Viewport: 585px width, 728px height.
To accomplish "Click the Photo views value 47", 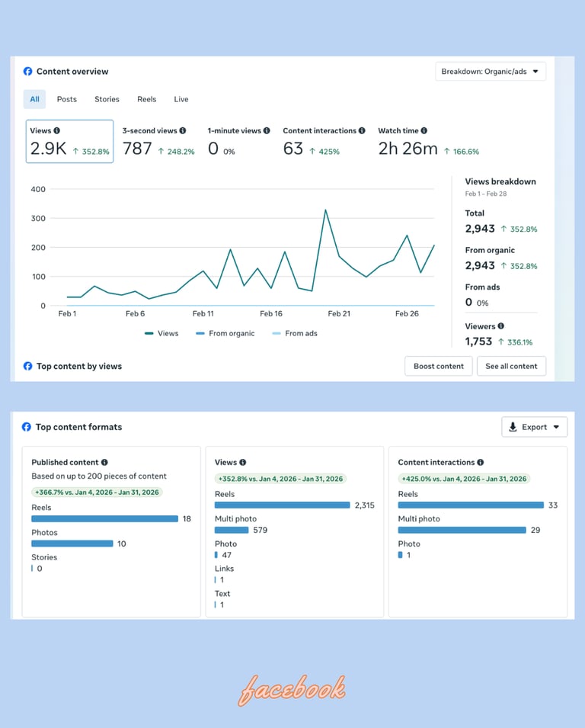I will tap(226, 555).
